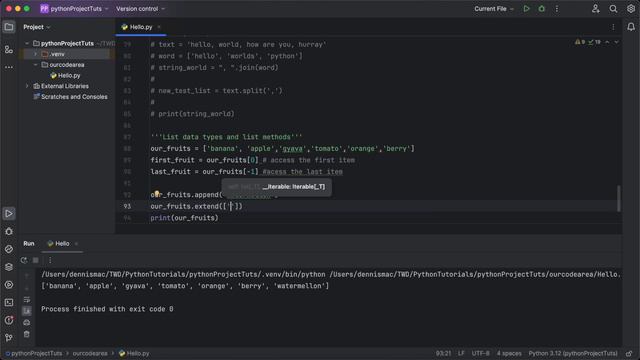Close the Hello run tab
Viewport: 640px width, 360px height.
[x=76, y=244]
